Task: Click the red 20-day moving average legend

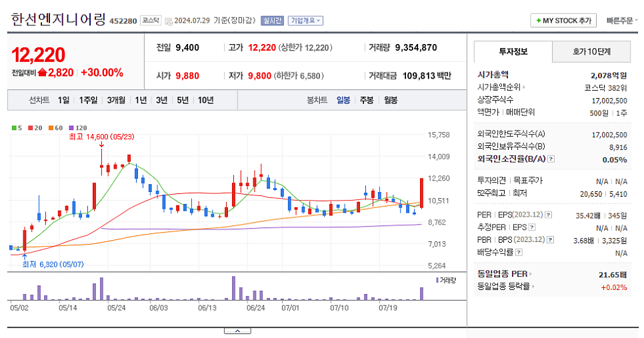Action: pyautogui.click(x=35, y=128)
